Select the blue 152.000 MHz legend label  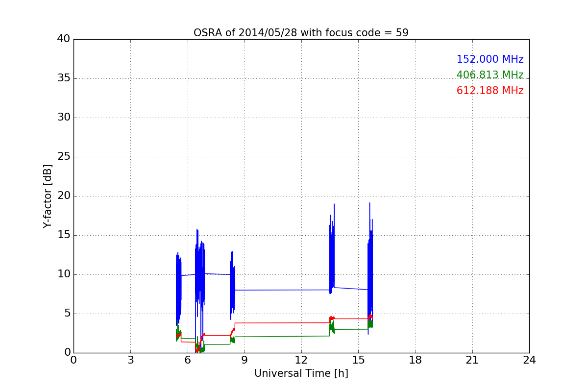(x=490, y=59)
